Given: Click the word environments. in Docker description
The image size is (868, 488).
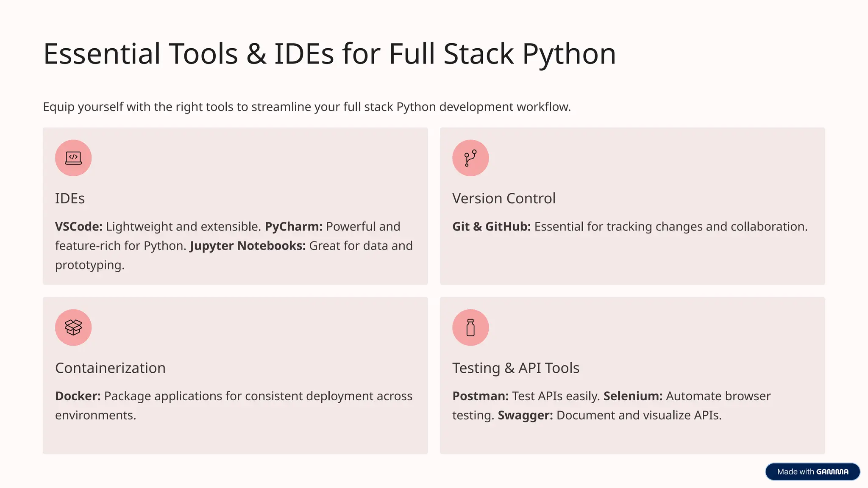Looking at the screenshot, I should coord(96,415).
